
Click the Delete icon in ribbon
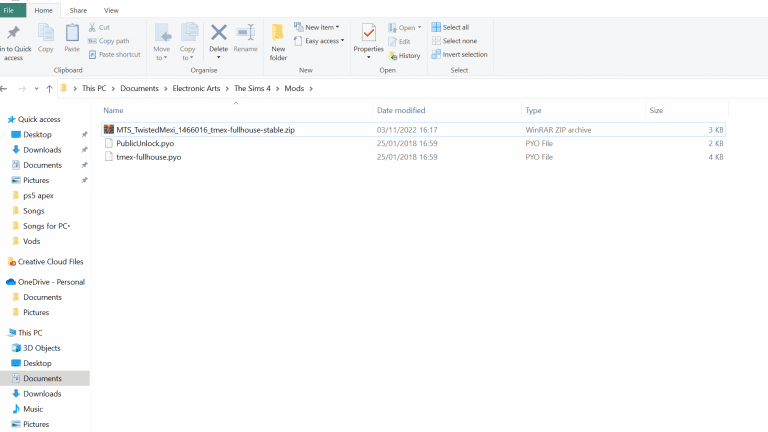(218, 38)
